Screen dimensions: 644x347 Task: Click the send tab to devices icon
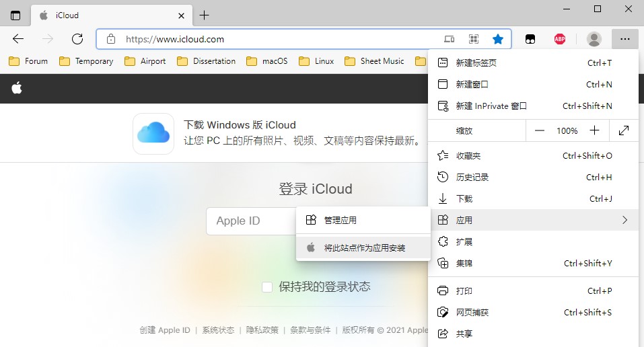tap(450, 39)
